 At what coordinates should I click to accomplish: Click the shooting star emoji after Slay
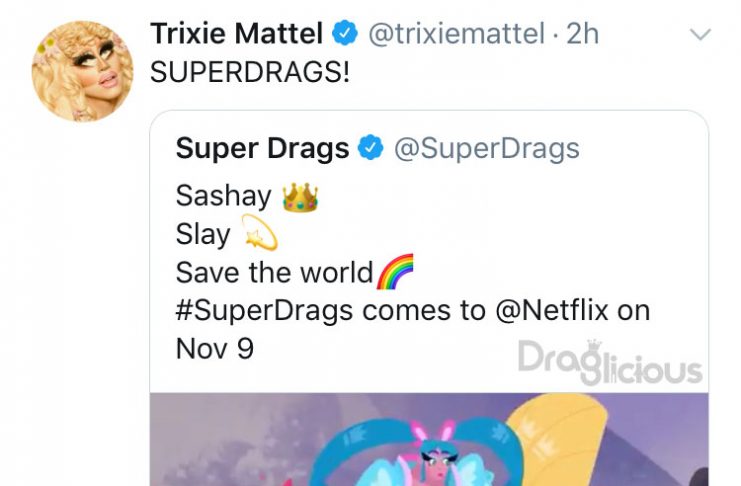(259, 232)
